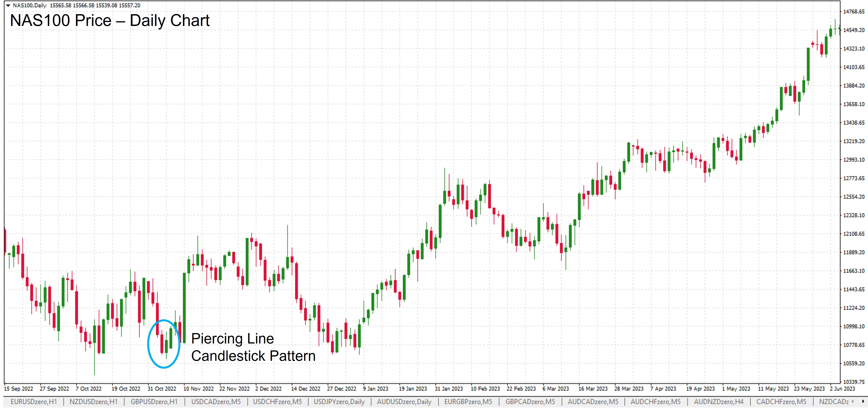Open the AUDCADzero,M5 tab
This screenshot has width=868, height=408.
(593, 402)
